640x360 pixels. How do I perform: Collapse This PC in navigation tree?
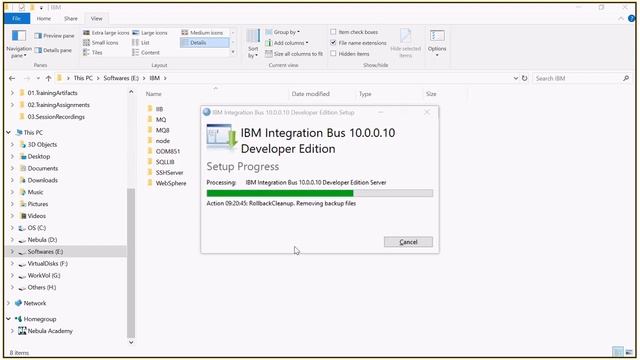(9, 132)
